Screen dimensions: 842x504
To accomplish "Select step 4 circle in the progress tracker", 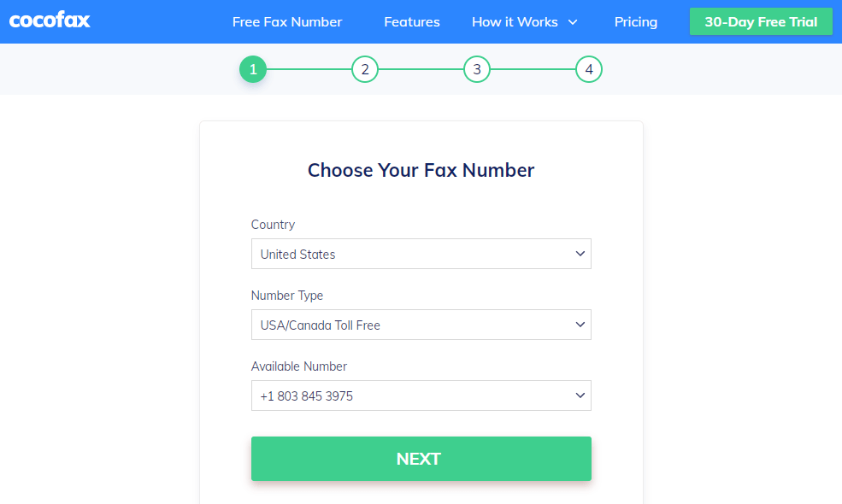I will point(589,69).
